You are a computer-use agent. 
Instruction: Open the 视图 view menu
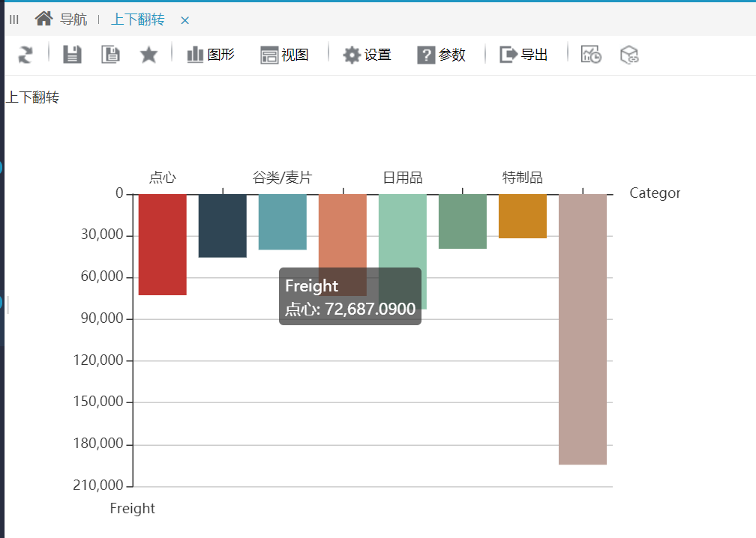(284, 55)
